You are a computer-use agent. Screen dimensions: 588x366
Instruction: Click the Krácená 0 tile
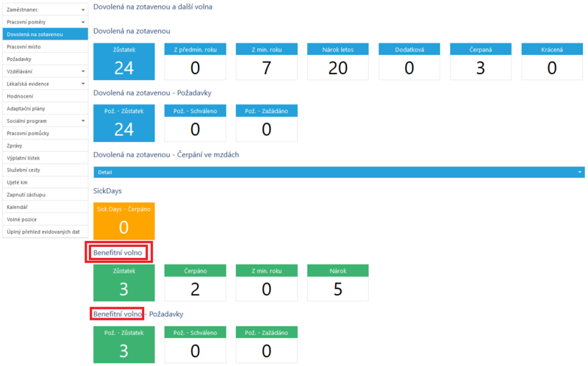click(x=552, y=62)
